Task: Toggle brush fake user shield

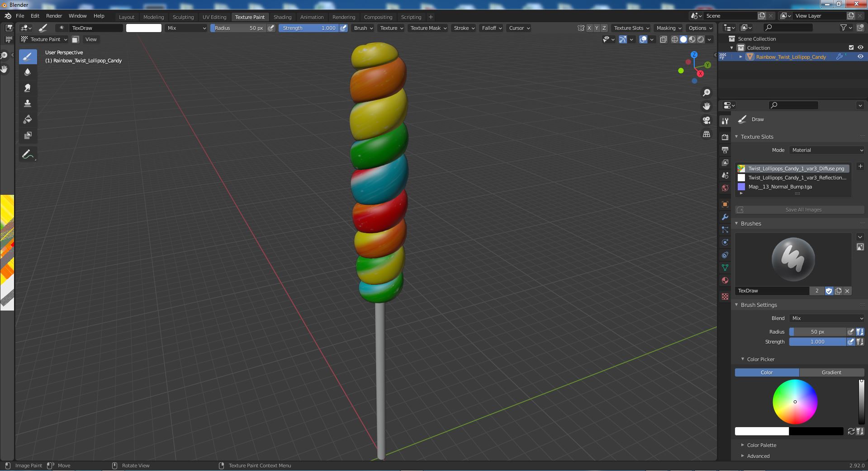Action: tap(829, 291)
